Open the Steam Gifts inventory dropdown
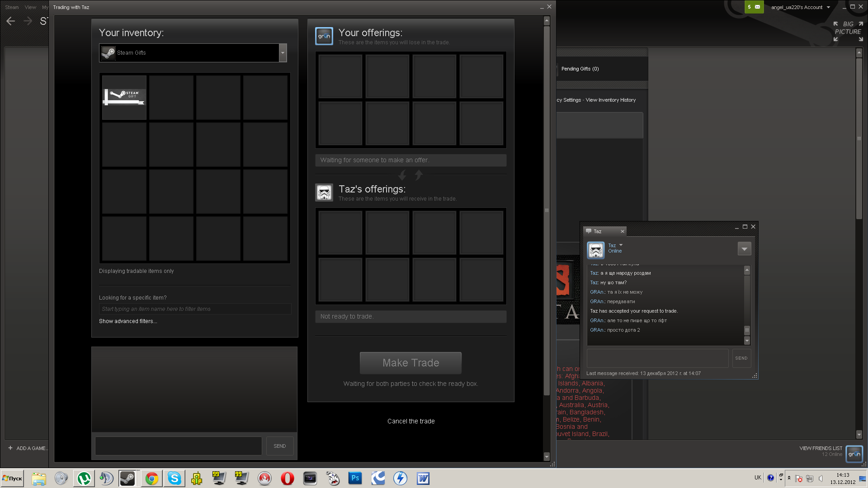 click(x=193, y=53)
